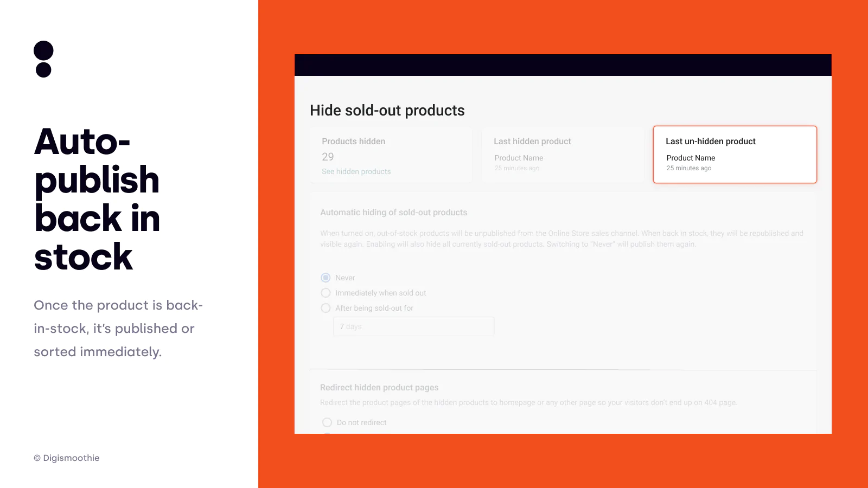Click Product Name under Last hidden product

[x=519, y=158]
